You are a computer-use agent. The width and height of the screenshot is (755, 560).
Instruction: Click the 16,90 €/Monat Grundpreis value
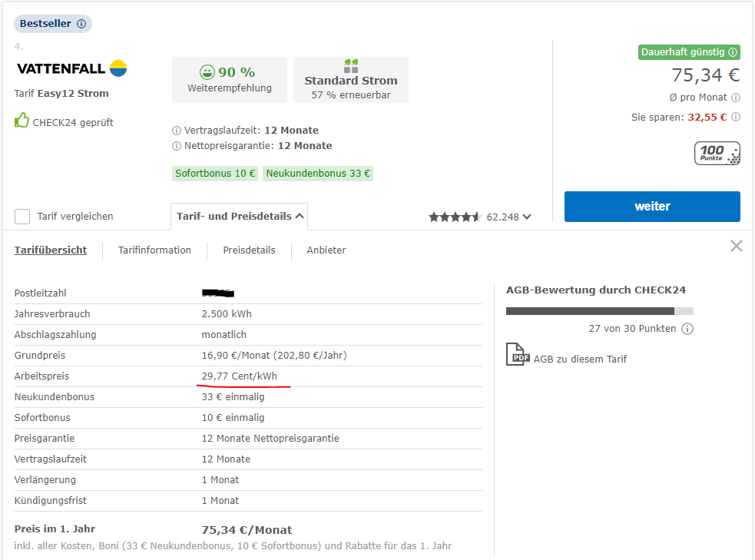274,356
